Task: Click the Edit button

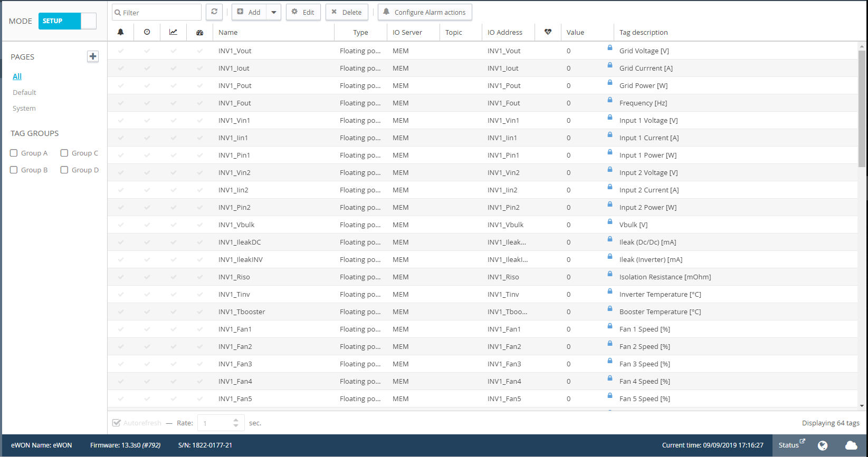Action: tap(303, 12)
